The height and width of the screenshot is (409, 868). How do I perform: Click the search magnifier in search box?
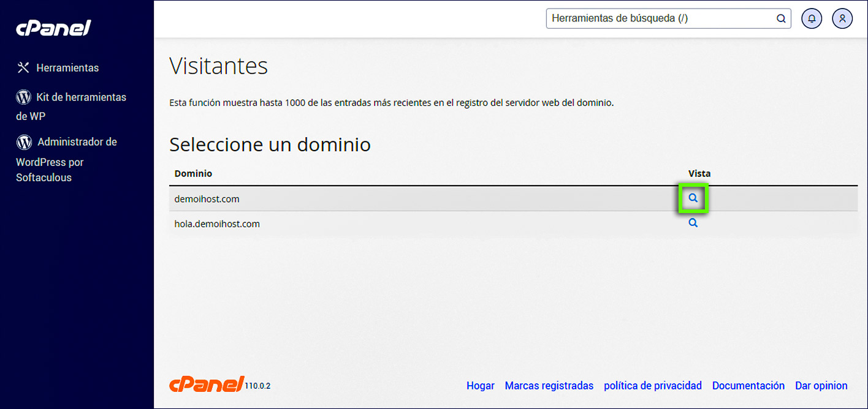pos(781,18)
